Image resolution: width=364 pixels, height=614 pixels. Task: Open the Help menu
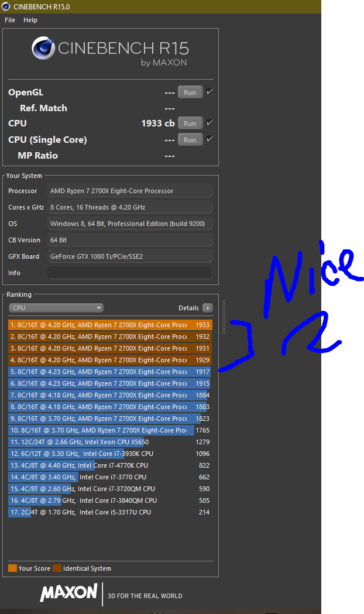pos(30,20)
